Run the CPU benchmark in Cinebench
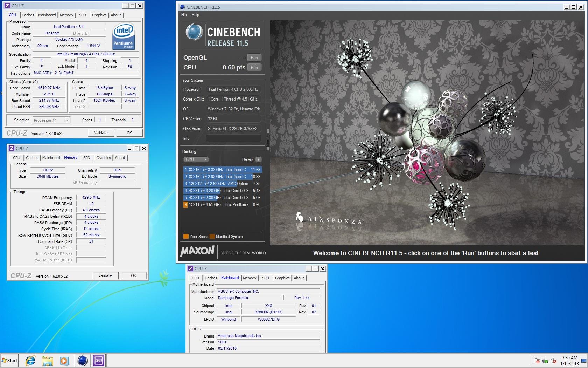This screenshot has height=368, width=588. pyautogui.click(x=254, y=68)
